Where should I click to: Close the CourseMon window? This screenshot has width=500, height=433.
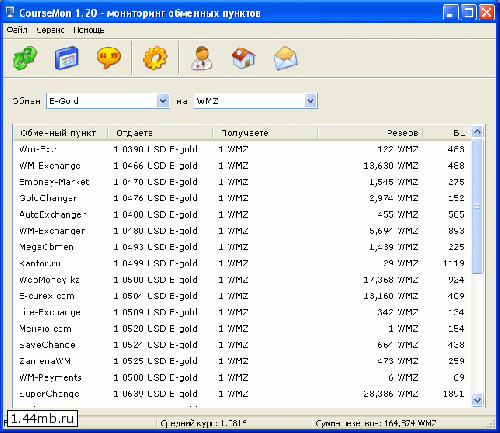click(486, 13)
